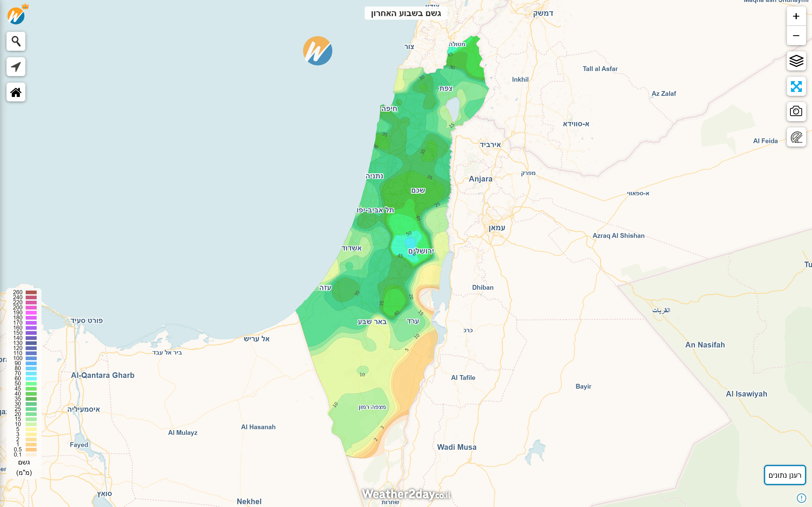Click the 260 mm legend color swatch
The width and height of the screenshot is (812, 507).
tap(31, 293)
